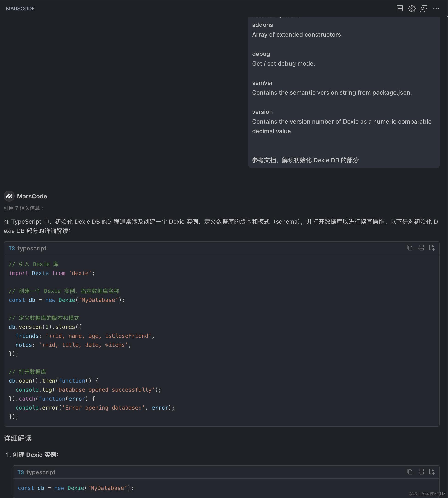Start a new chat with plus icon

point(400,8)
